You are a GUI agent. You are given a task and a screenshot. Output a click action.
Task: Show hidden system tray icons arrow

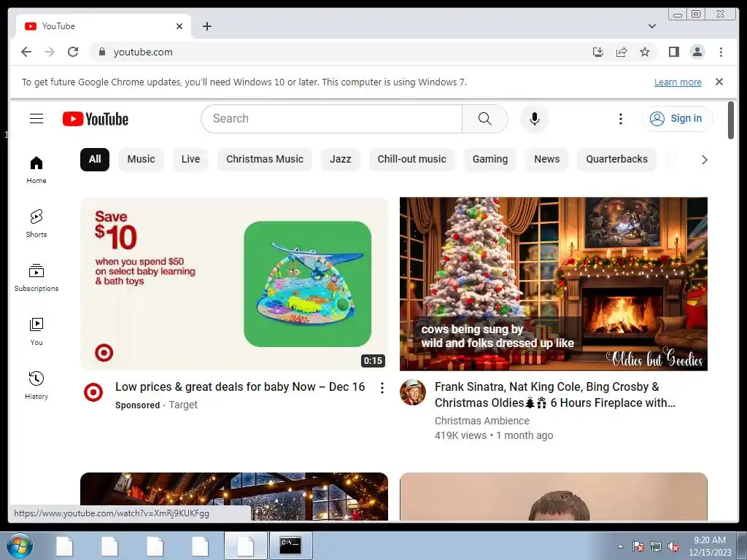(x=620, y=546)
